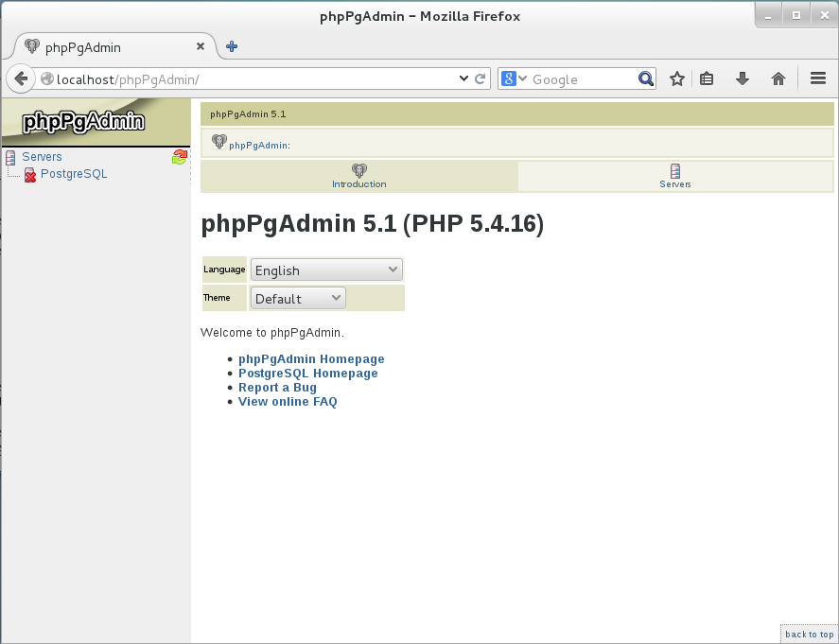Go to the Firefox home page icon

point(778,79)
